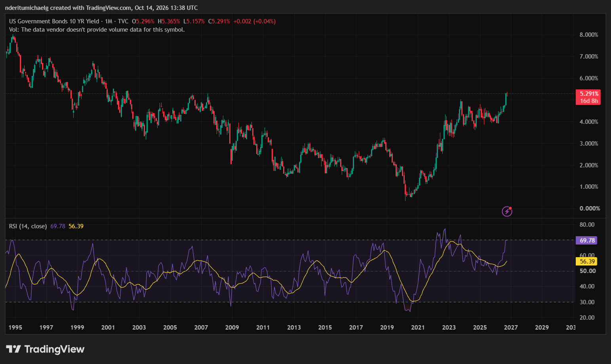Click the 7.000% price axis label
The height and width of the screenshot is (364, 611).
tap(589, 57)
